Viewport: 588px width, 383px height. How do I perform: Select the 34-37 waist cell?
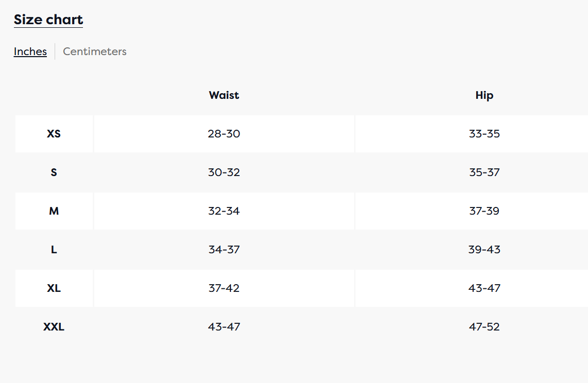tap(224, 250)
